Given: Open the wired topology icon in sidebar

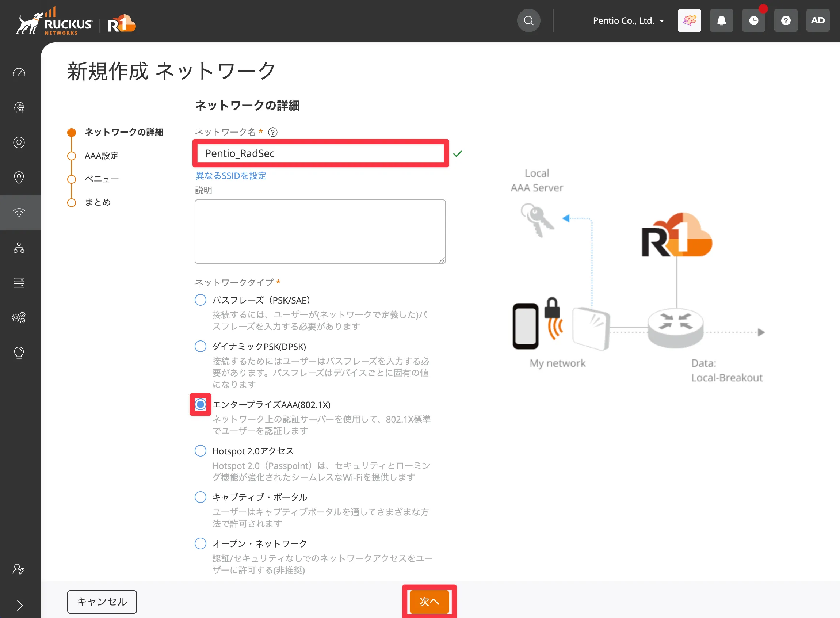Looking at the screenshot, I should [x=19, y=248].
